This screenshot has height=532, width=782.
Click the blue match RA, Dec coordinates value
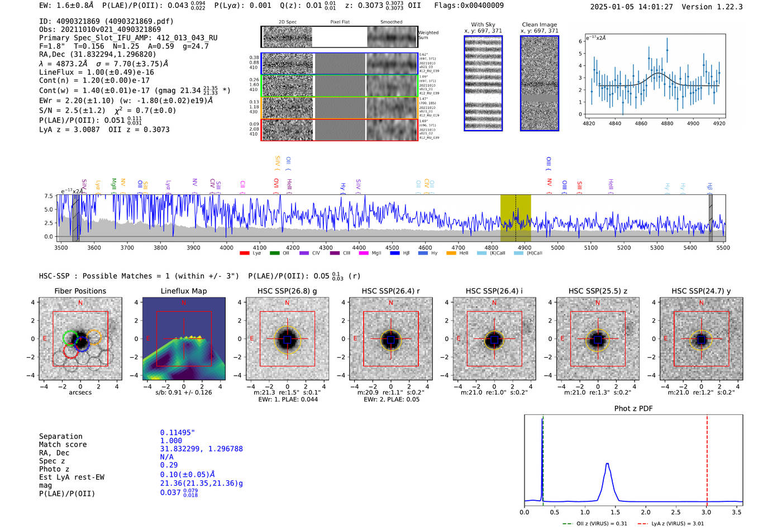tap(201, 449)
